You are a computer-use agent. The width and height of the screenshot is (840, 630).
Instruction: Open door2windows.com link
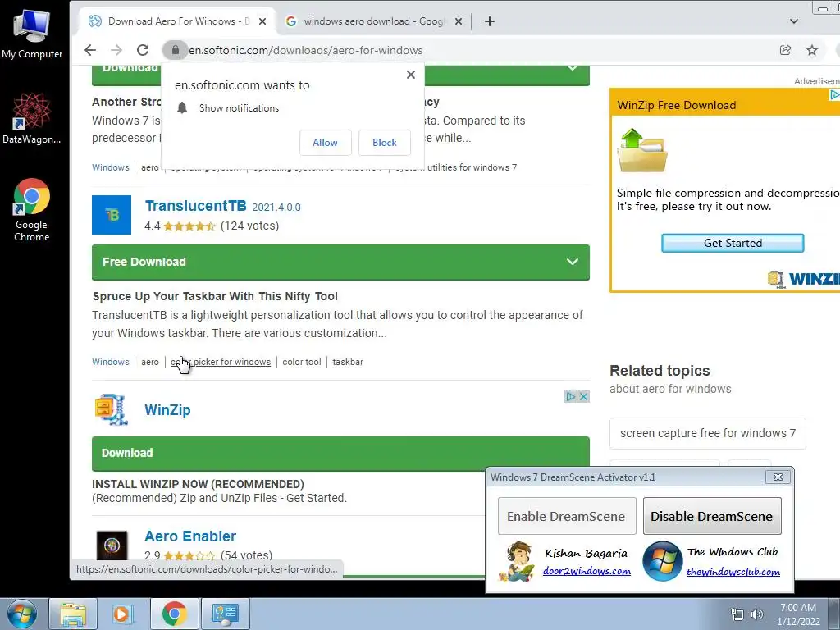click(x=587, y=571)
